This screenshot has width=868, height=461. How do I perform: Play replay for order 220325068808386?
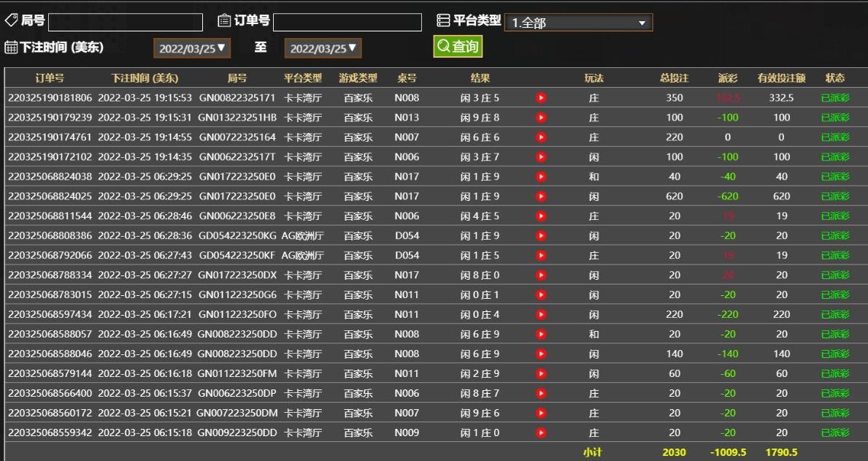click(x=541, y=236)
